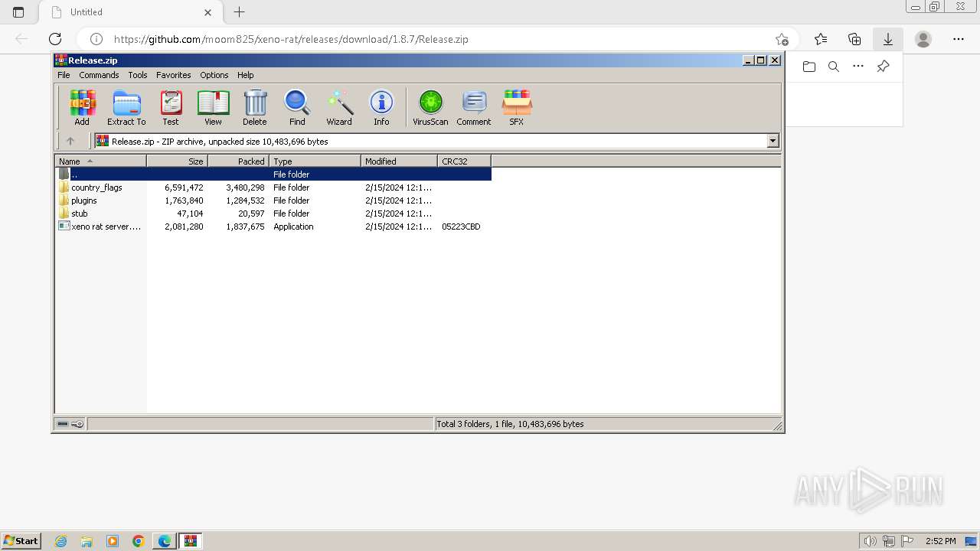Sort by Packed column header

[x=238, y=161]
